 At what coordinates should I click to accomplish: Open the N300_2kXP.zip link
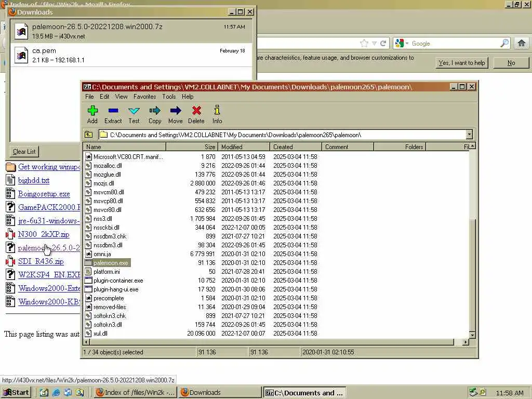click(44, 234)
